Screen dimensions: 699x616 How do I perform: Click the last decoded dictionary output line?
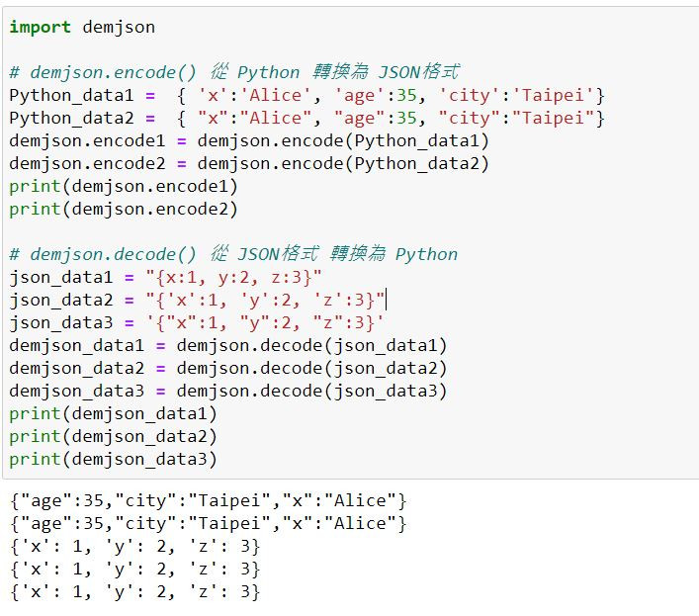134,592
